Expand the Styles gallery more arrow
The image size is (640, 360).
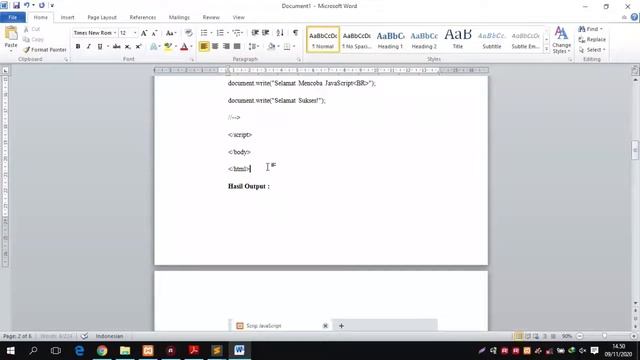[x=546, y=49]
